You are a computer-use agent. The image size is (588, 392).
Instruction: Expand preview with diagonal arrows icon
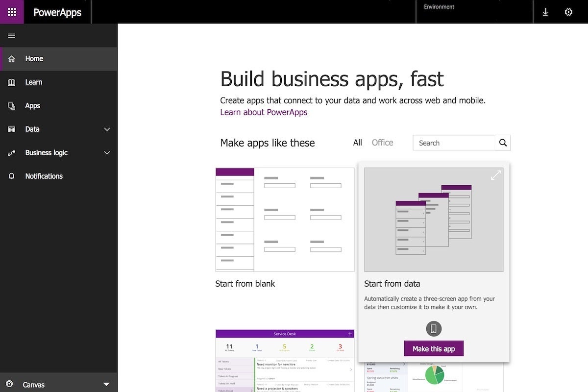(x=496, y=175)
